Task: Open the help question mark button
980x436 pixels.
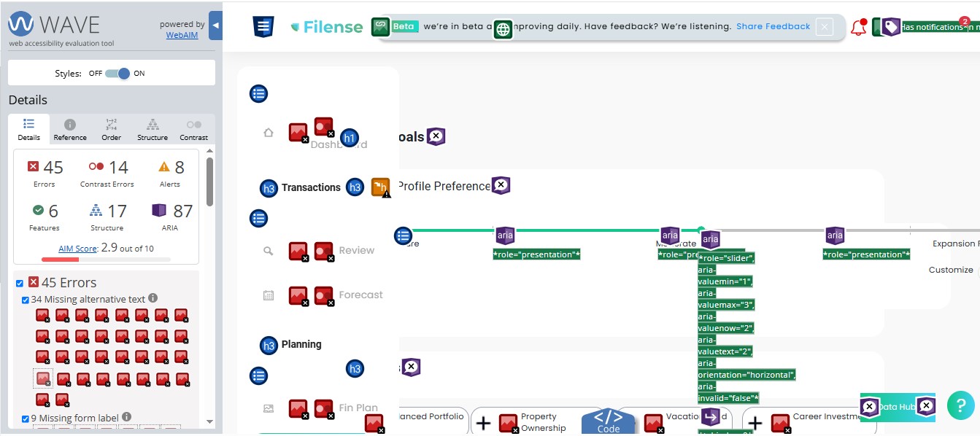Action: coord(960,405)
